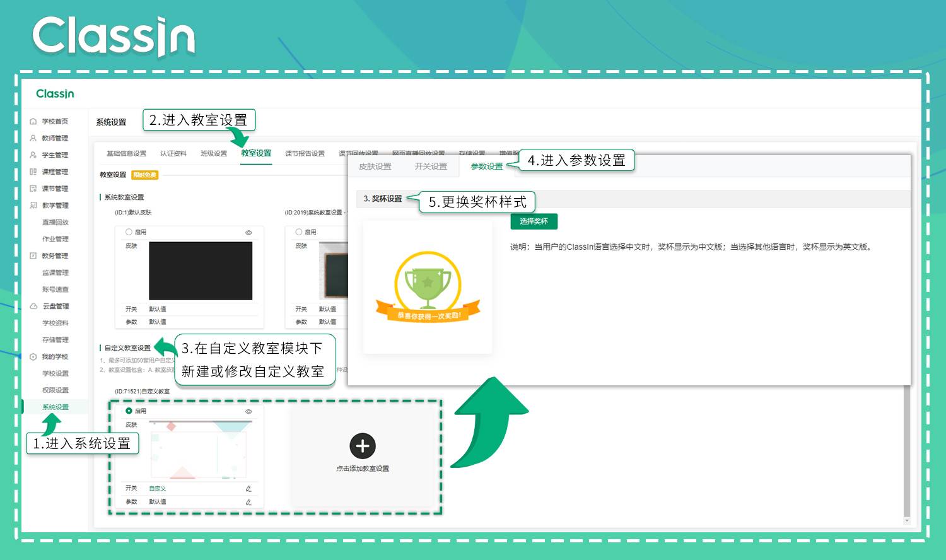Preview the 默认皮肤 classroom with the eye icon
Image resolution: width=946 pixels, height=560 pixels.
pos(248,233)
